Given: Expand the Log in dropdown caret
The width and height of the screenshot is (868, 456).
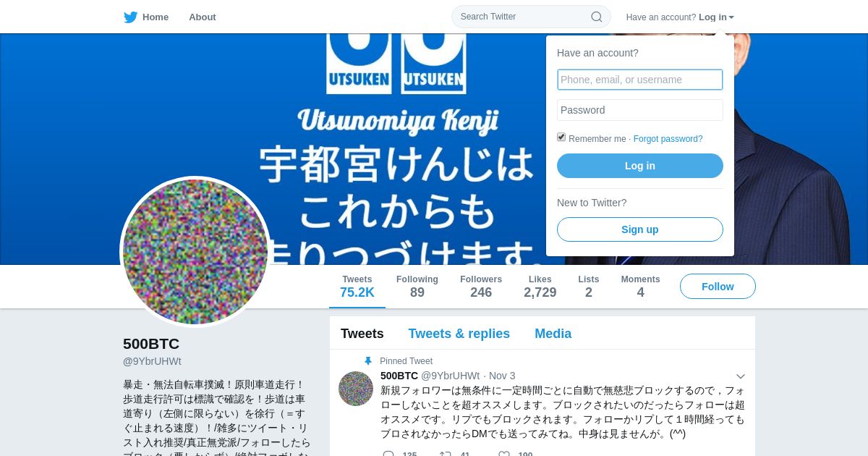Looking at the screenshot, I should pos(731,17).
